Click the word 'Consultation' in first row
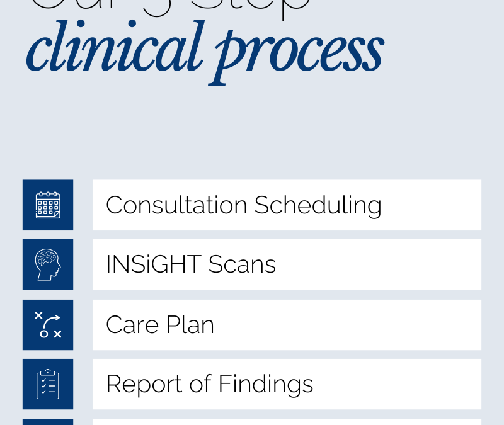Screen dimensions: 504x425 (176, 205)
